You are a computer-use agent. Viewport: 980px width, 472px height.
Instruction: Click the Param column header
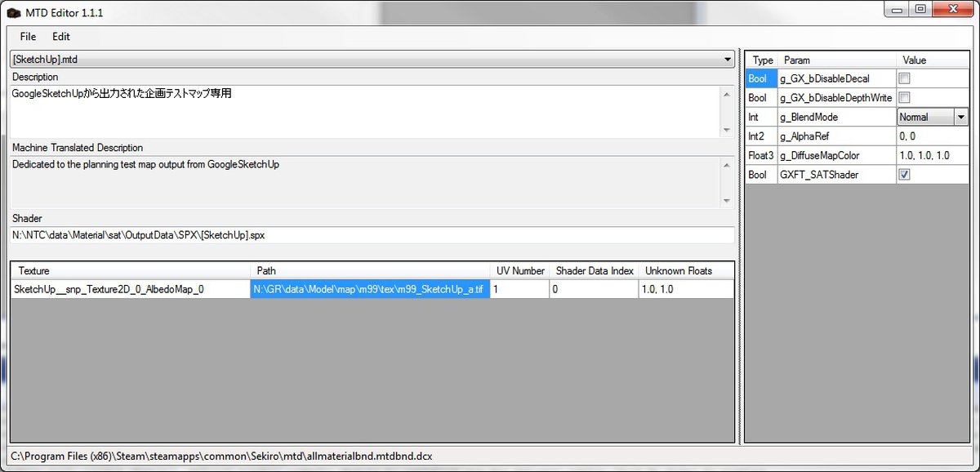click(836, 60)
